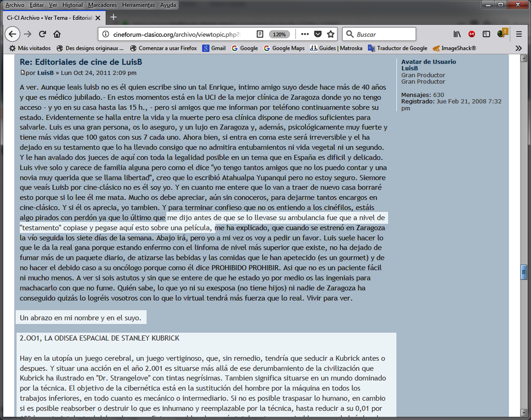Click the forward navigation arrow

tap(28, 34)
